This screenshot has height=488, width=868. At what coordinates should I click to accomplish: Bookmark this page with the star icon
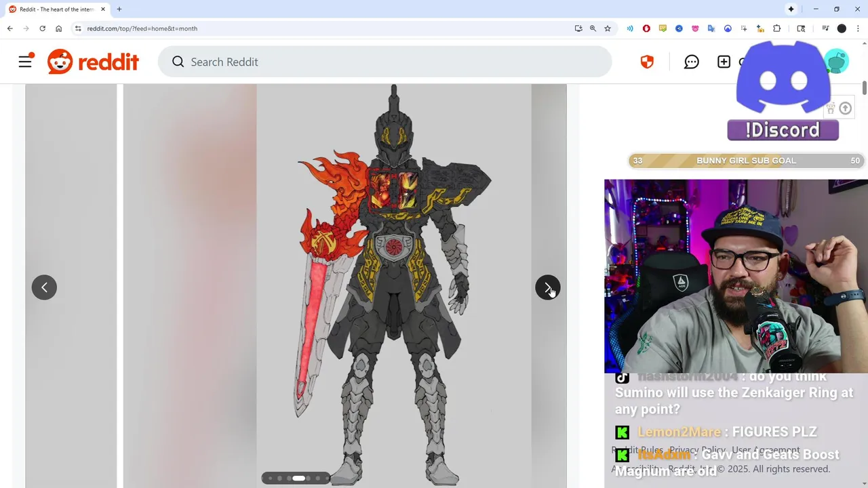click(x=608, y=28)
